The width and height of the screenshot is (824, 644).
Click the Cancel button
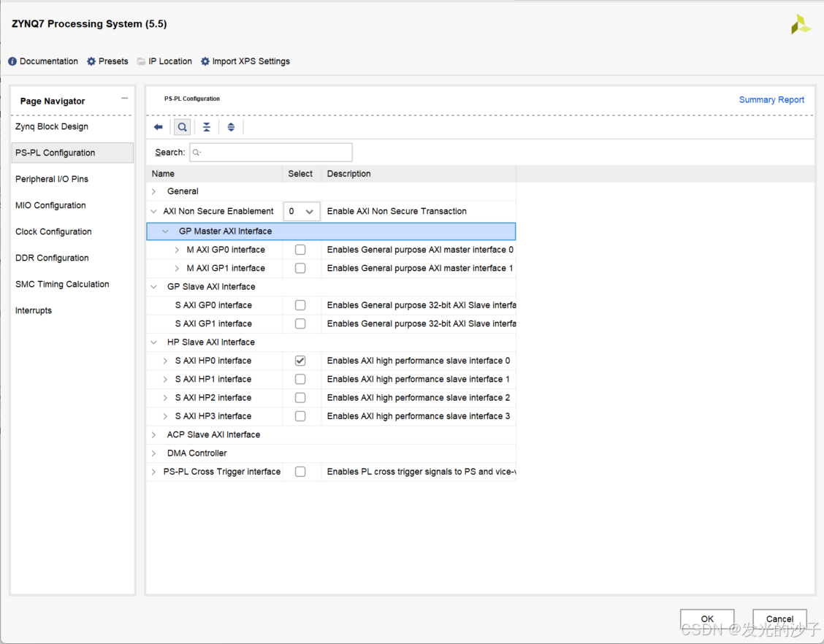[780, 618]
